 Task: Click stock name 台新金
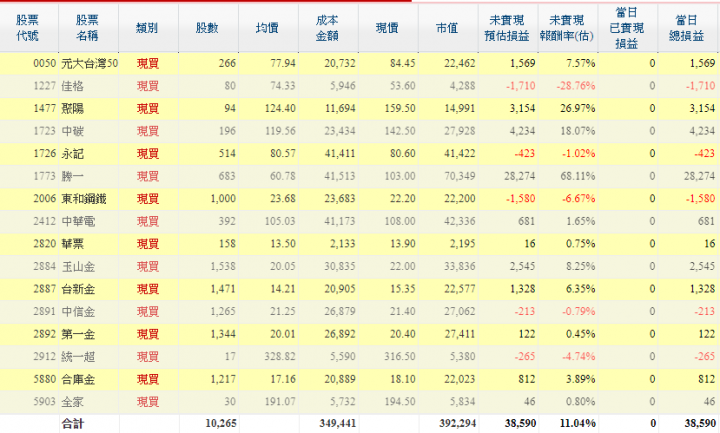(x=78, y=289)
